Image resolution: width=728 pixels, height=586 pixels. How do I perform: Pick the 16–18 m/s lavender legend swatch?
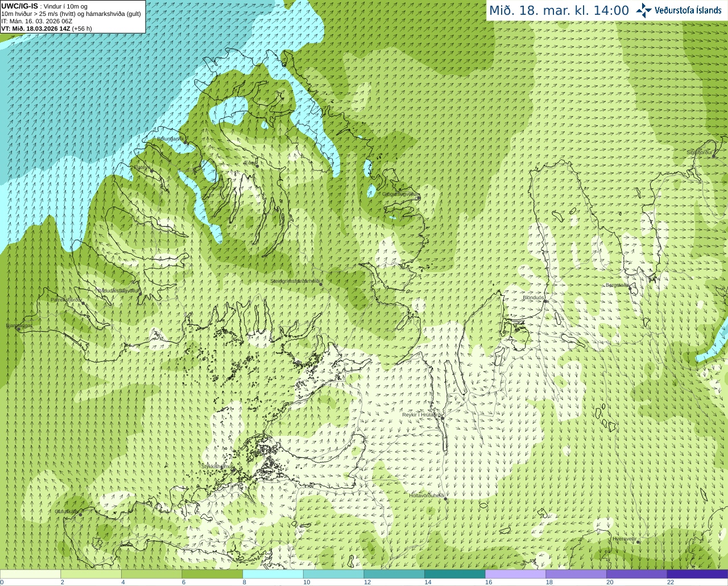[x=515, y=574]
